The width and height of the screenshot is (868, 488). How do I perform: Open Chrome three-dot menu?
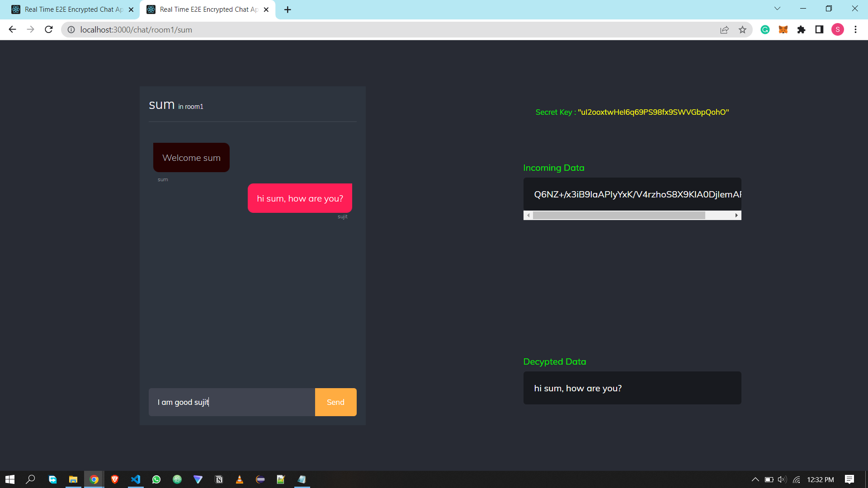[855, 29]
